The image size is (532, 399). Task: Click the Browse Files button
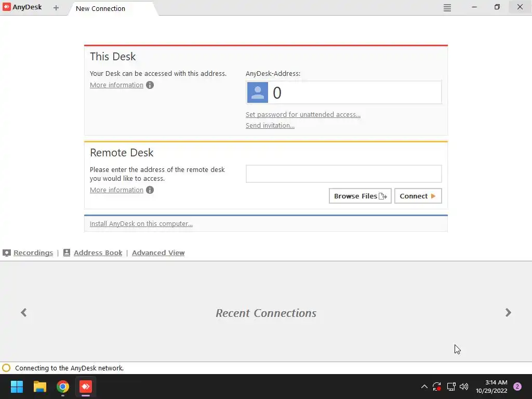[x=360, y=196]
